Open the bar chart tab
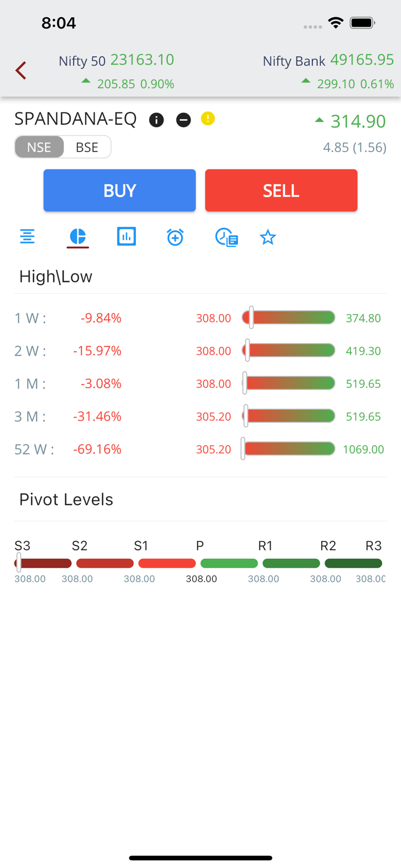The image size is (401, 868). 126,237
